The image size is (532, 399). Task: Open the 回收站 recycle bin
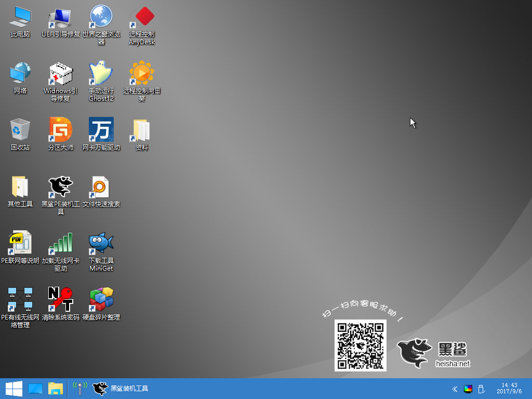tap(20, 130)
